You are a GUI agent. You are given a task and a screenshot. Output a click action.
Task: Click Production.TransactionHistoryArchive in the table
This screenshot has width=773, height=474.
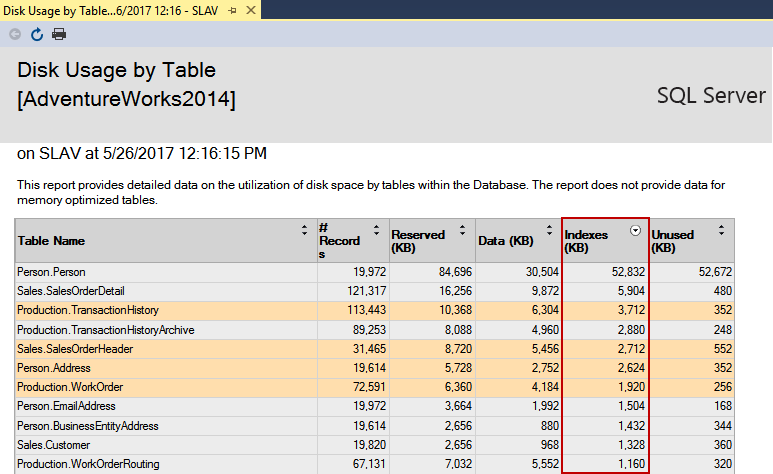(105, 329)
